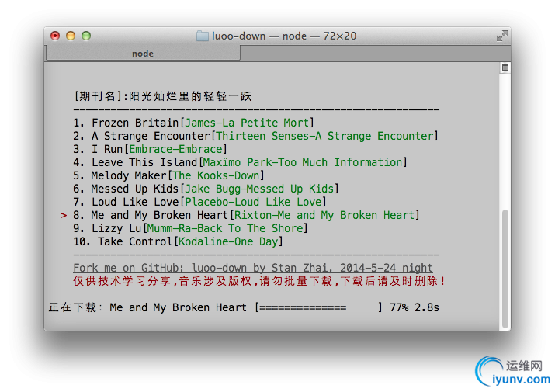
Task: Click green text Placebo-Loud Like Love
Action: pos(253,202)
